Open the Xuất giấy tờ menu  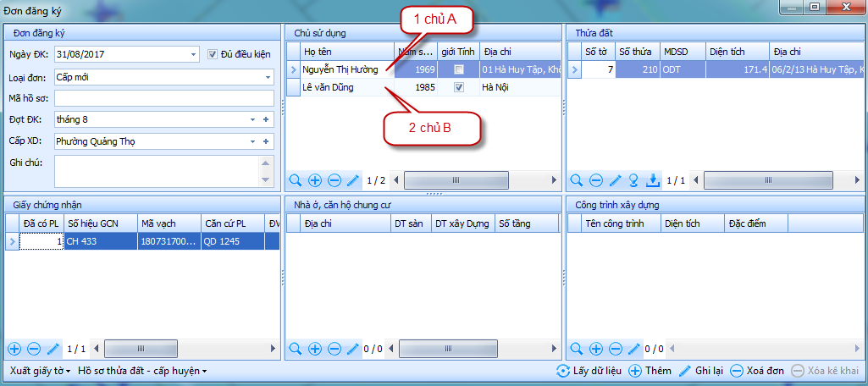click(40, 371)
